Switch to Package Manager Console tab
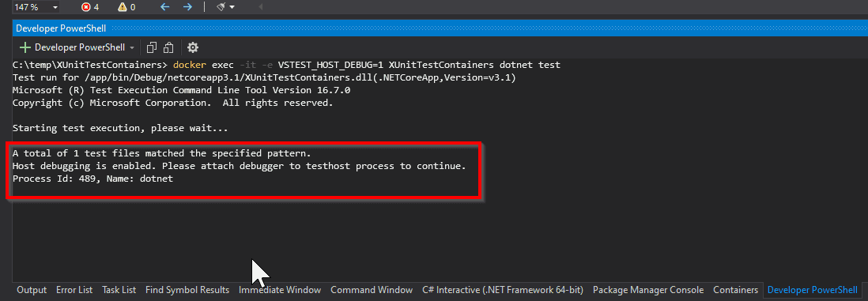The width and height of the screenshot is (868, 301). point(648,290)
